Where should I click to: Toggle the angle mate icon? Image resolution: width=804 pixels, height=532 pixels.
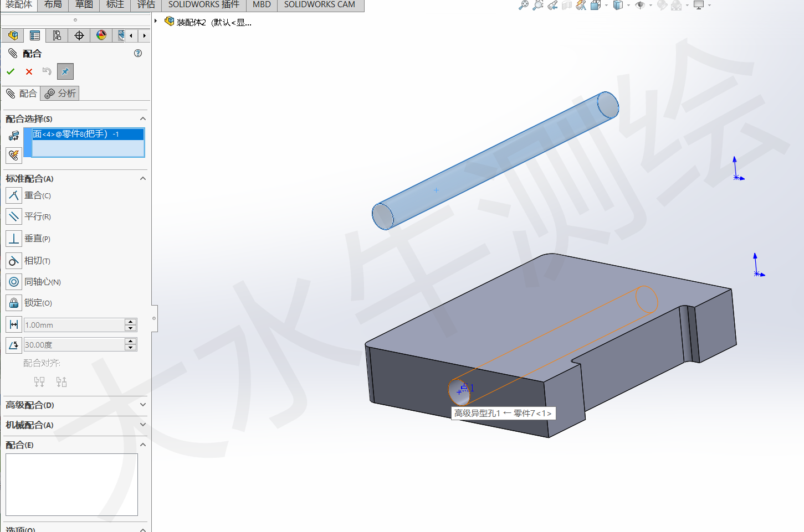click(x=14, y=345)
